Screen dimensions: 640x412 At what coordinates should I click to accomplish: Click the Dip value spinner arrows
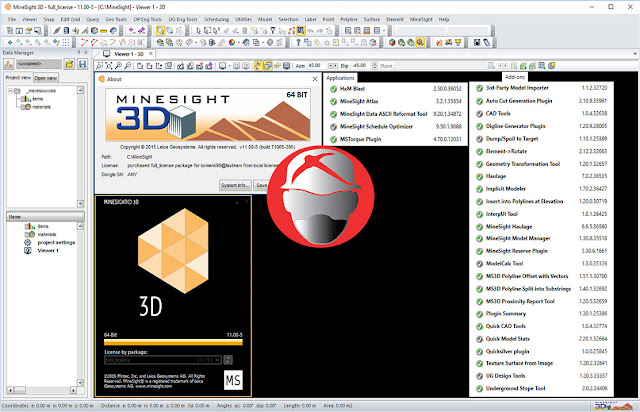point(376,66)
